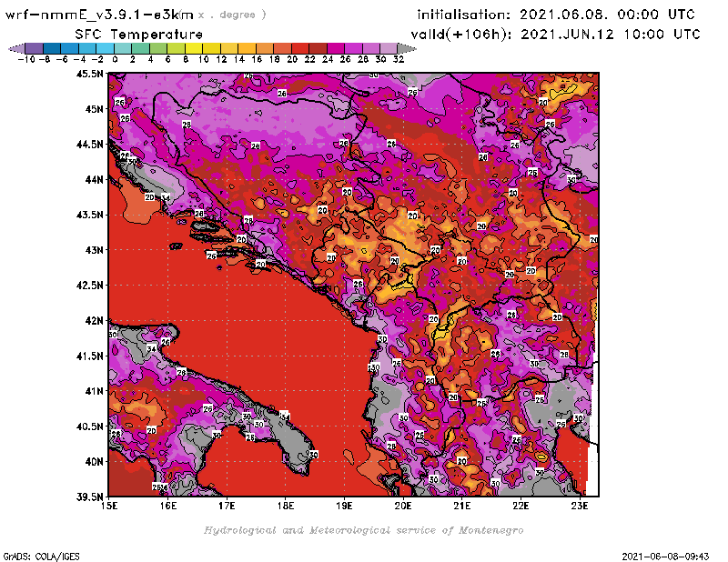
Task: Select the SFC Temperature heading
Action: pyautogui.click(x=139, y=35)
